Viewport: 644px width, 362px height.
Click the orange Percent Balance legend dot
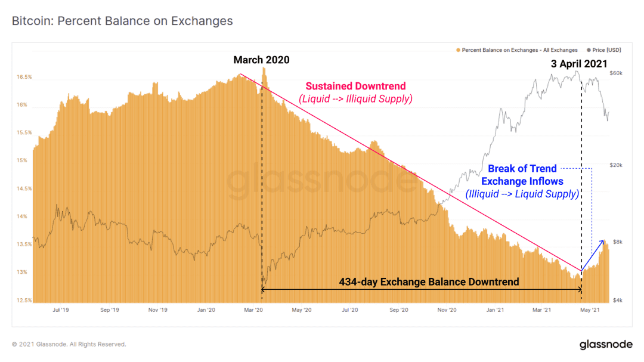458,50
